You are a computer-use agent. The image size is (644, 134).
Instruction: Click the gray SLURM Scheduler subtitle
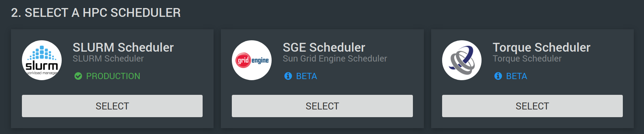click(x=108, y=59)
